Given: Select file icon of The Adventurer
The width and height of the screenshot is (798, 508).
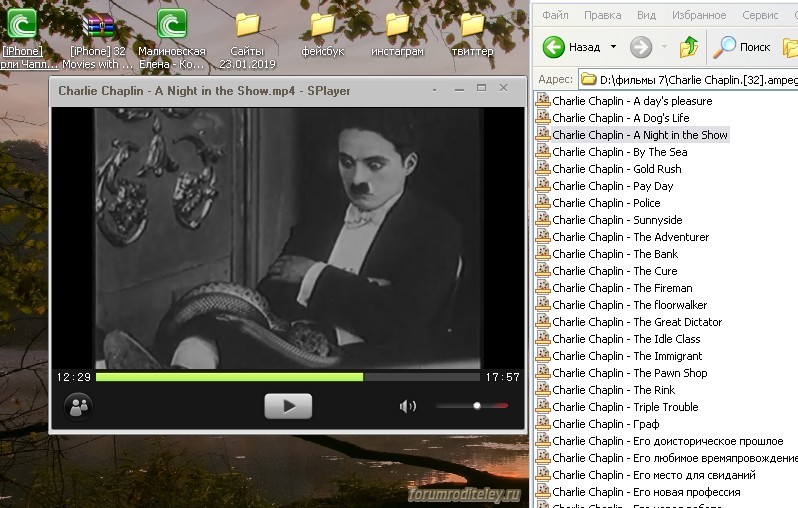Looking at the screenshot, I should (543, 236).
